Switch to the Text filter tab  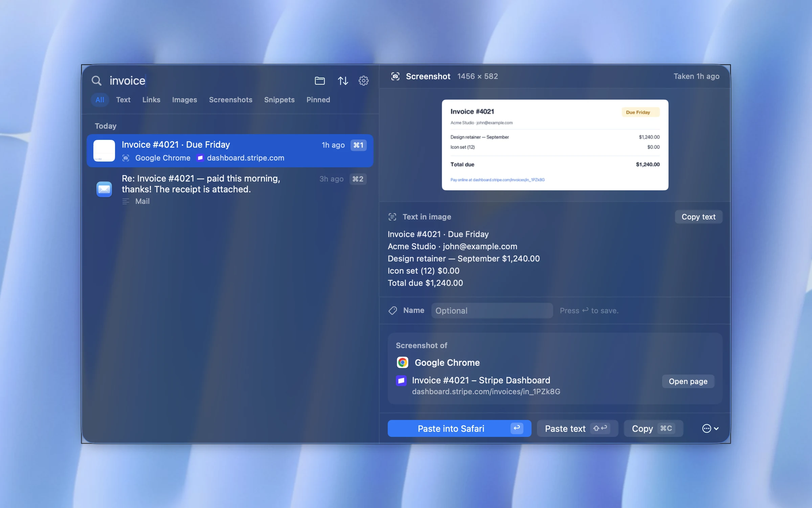(123, 100)
